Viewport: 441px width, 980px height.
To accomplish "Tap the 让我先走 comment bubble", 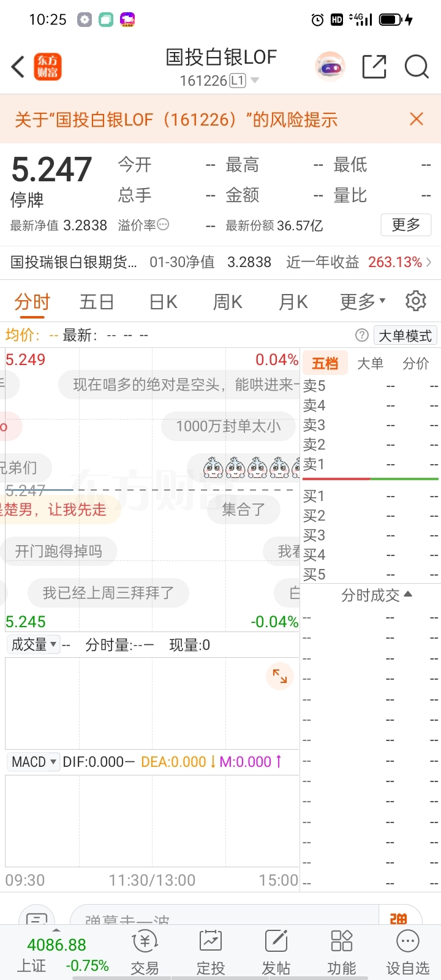I will point(61,510).
